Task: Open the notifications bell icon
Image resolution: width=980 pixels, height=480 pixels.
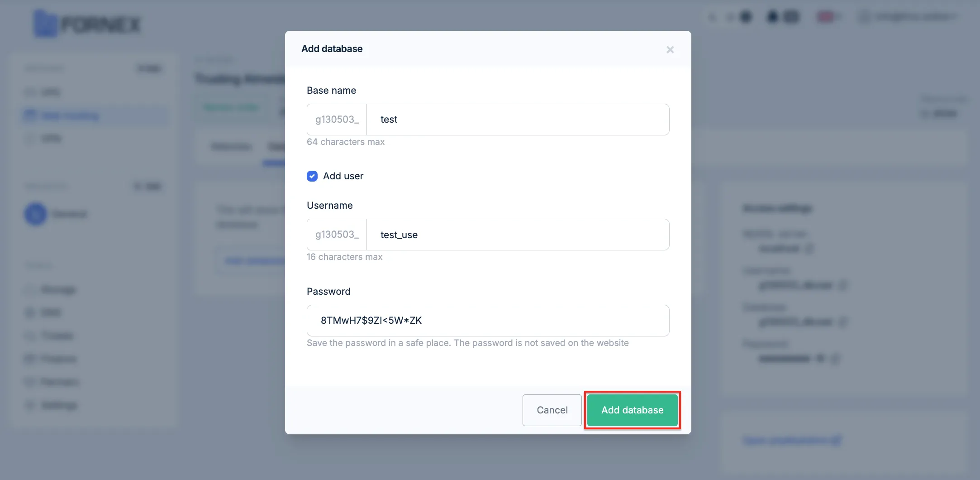Action: tap(773, 17)
